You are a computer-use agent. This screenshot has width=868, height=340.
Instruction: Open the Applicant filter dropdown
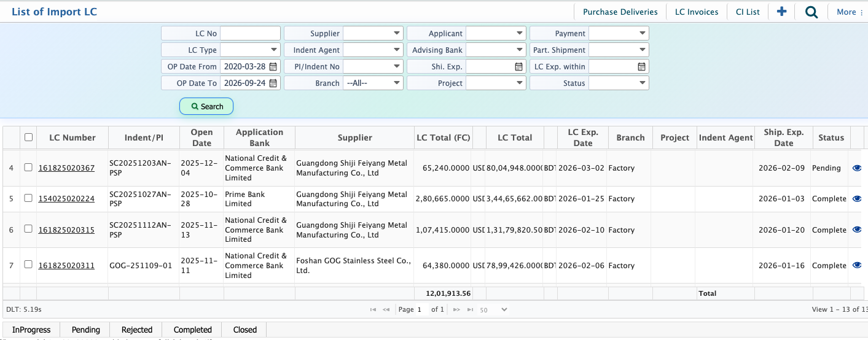[496, 33]
